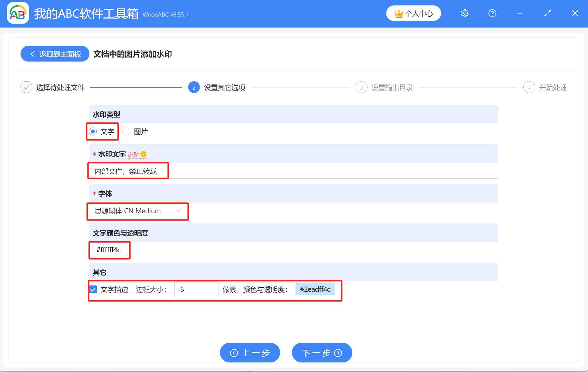Image resolution: width=588 pixels, height=372 pixels.
Task: Click the 下一步 button
Action: pyautogui.click(x=322, y=353)
